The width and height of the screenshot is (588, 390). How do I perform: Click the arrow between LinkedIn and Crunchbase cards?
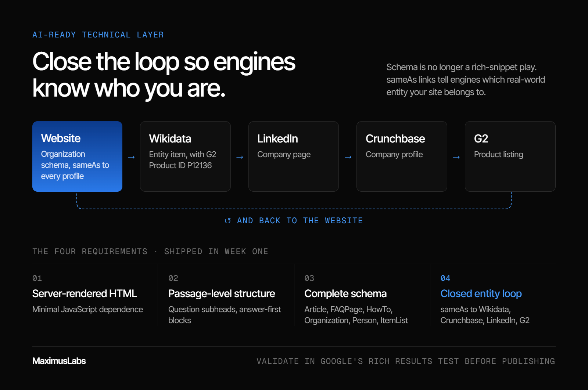click(x=348, y=157)
